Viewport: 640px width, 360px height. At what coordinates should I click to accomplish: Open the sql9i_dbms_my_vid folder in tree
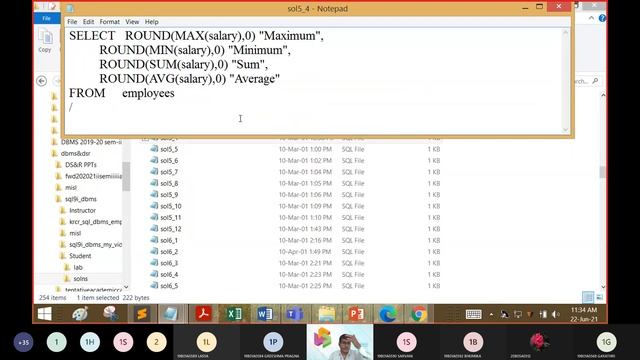[x=95, y=245]
